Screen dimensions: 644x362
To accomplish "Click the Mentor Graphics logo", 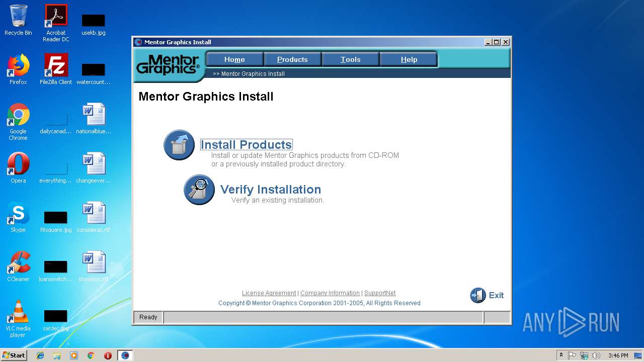I will tap(168, 64).
